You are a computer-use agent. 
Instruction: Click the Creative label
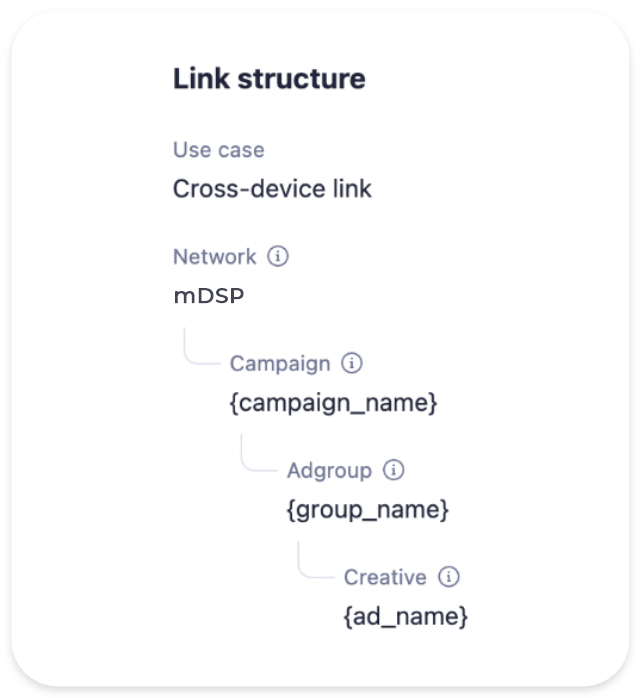[x=385, y=577]
